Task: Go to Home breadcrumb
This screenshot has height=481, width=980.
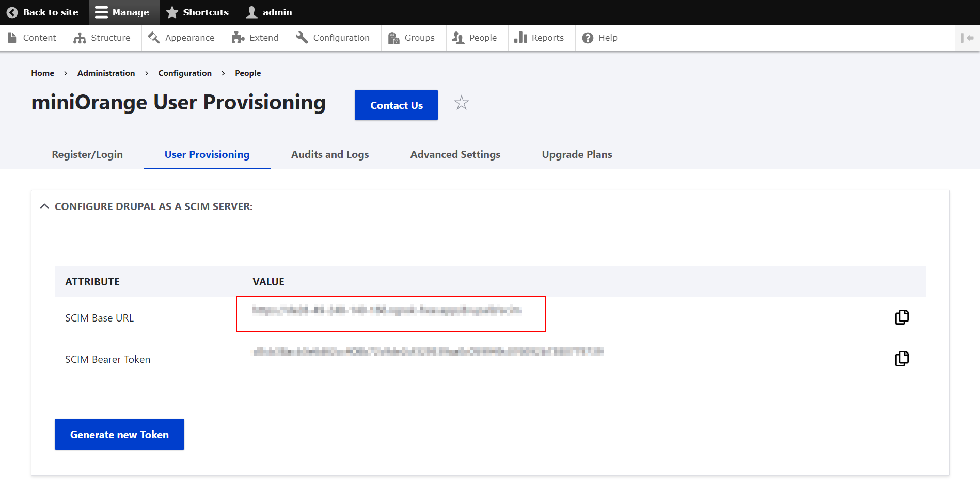Action: click(x=42, y=73)
